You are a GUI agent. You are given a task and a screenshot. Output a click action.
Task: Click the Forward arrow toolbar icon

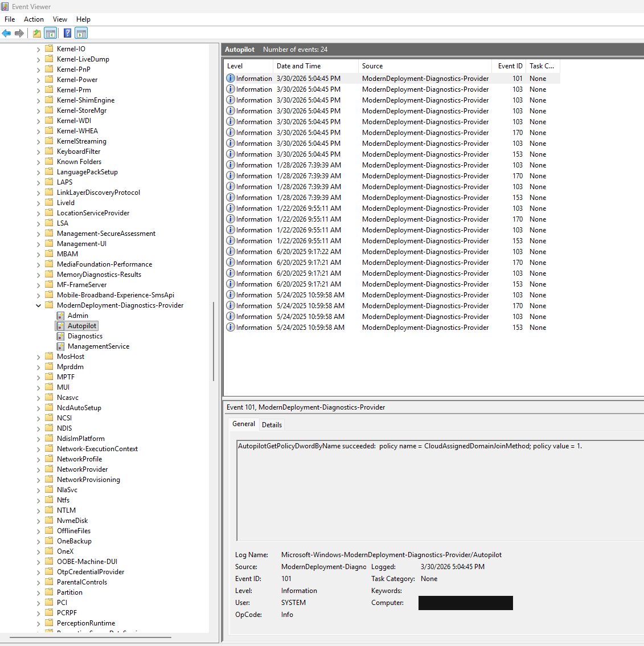coord(19,34)
